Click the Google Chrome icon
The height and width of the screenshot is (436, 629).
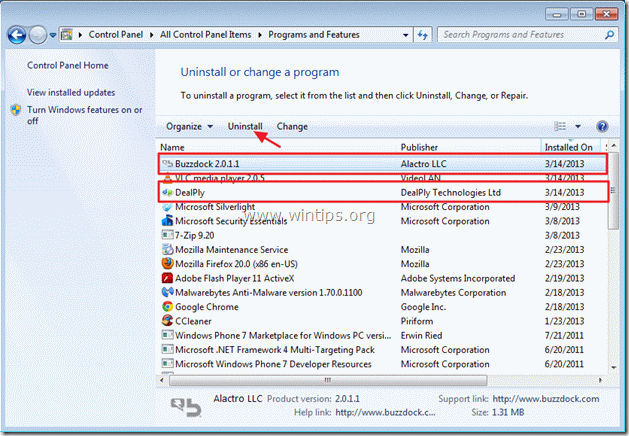(167, 306)
